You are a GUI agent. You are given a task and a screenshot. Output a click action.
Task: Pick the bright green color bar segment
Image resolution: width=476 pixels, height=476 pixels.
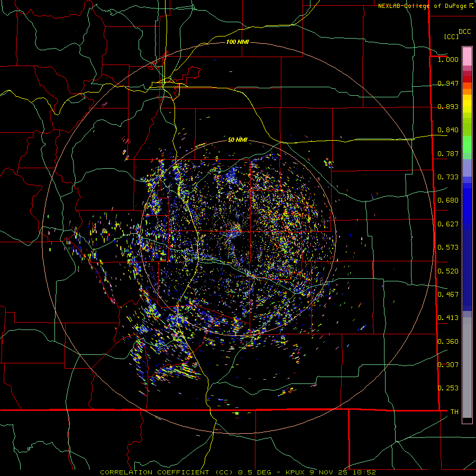tap(467, 144)
